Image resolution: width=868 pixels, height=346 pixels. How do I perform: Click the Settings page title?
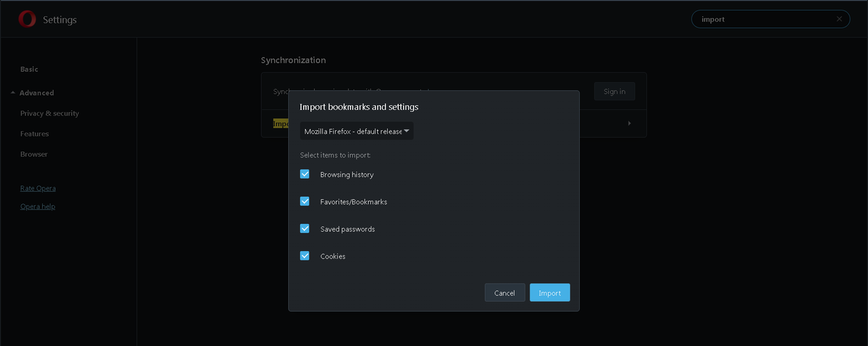coord(60,20)
